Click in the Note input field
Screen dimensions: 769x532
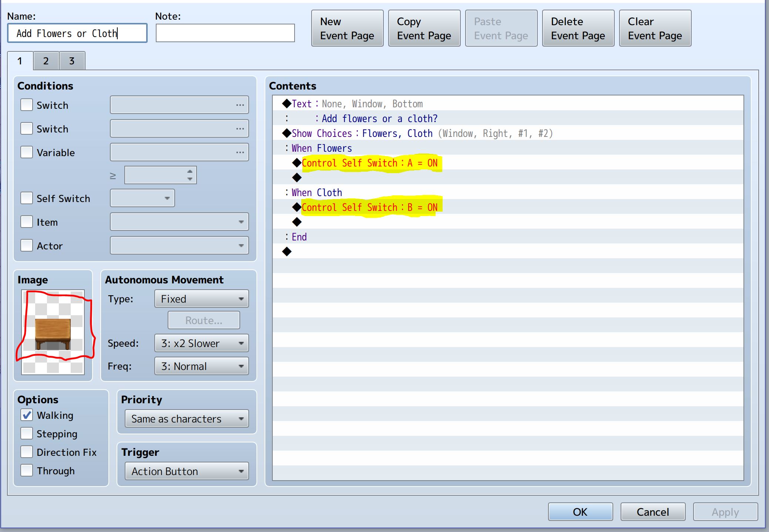tap(225, 33)
